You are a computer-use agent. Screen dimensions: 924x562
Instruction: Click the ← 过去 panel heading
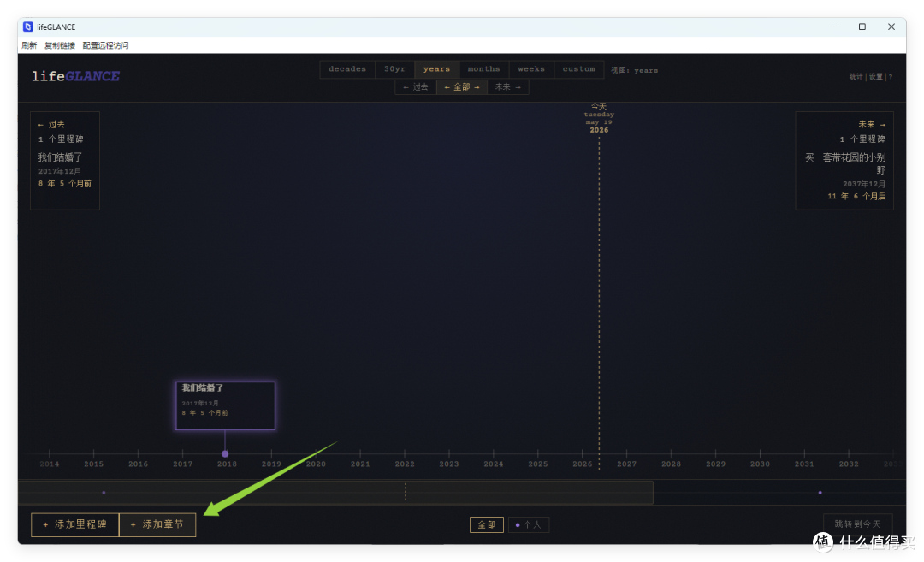pos(51,124)
